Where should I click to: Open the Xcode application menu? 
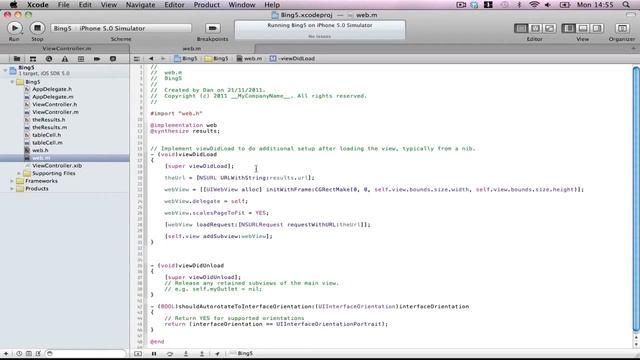38,5
